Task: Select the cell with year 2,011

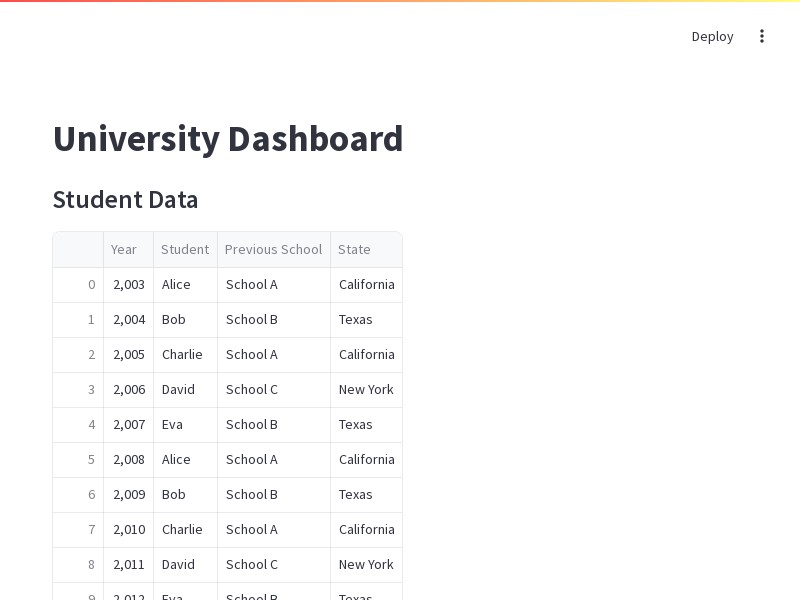Action: (x=129, y=565)
